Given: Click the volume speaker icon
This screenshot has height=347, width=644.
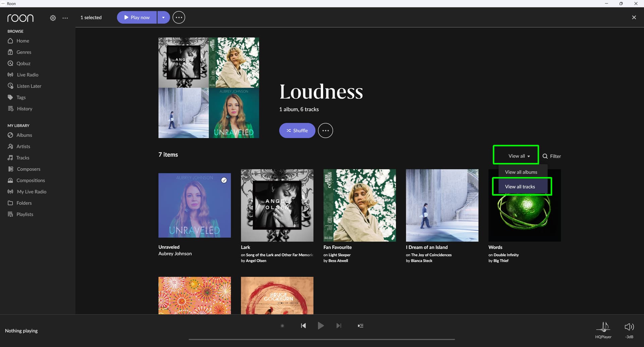Looking at the screenshot, I should pyautogui.click(x=629, y=327).
